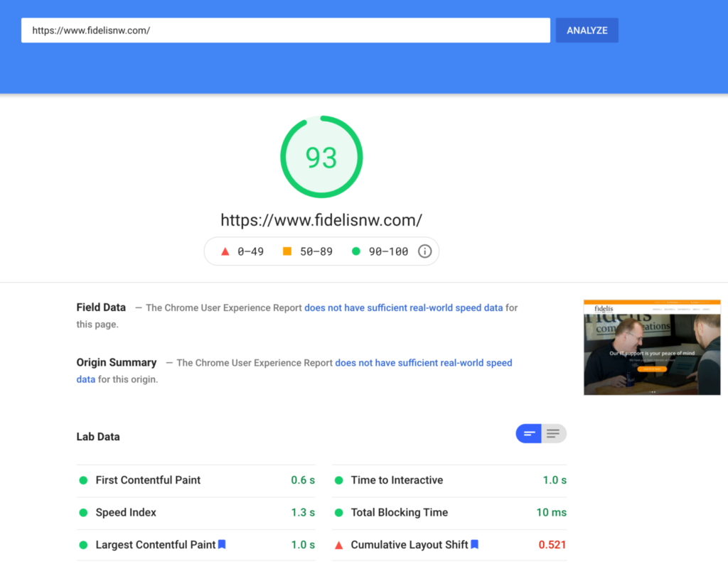Click the URL input field
728x564 pixels.
coord(286,30)
